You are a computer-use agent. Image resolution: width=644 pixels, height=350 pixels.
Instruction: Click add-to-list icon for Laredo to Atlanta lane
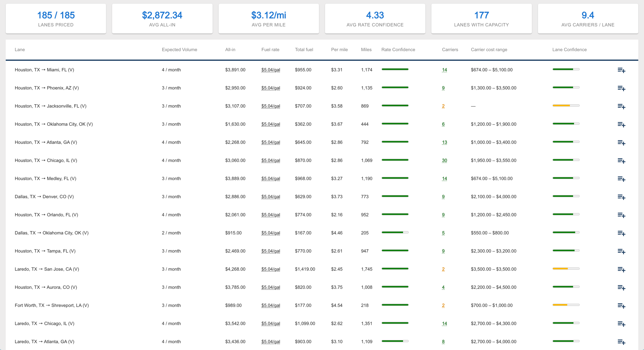click(621, 342)
